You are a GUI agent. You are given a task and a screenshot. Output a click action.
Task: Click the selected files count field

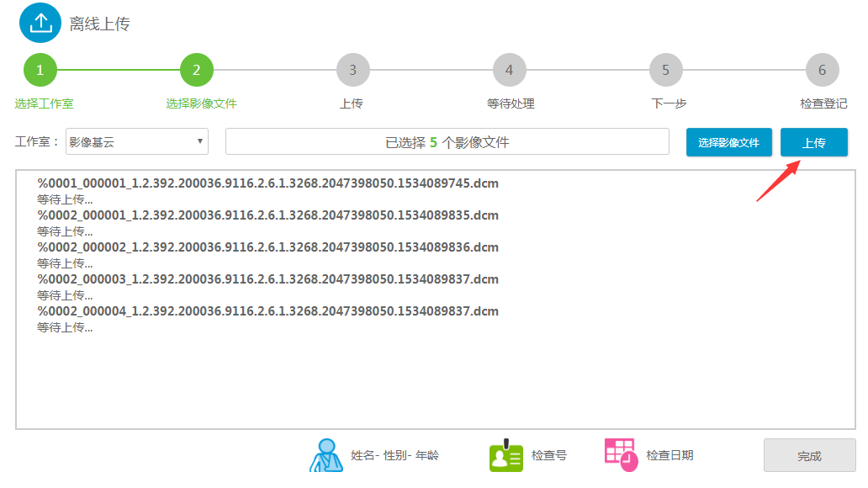point(447,142)
